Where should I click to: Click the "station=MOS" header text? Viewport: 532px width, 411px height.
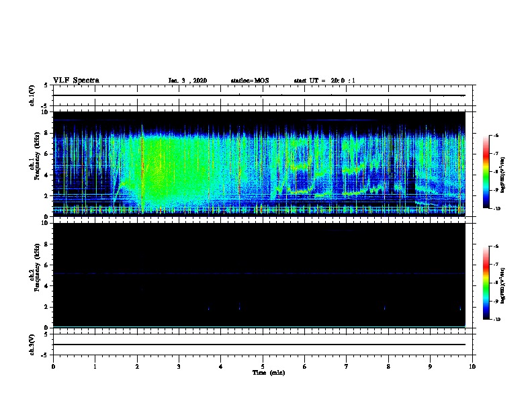[x=250, y=81]
